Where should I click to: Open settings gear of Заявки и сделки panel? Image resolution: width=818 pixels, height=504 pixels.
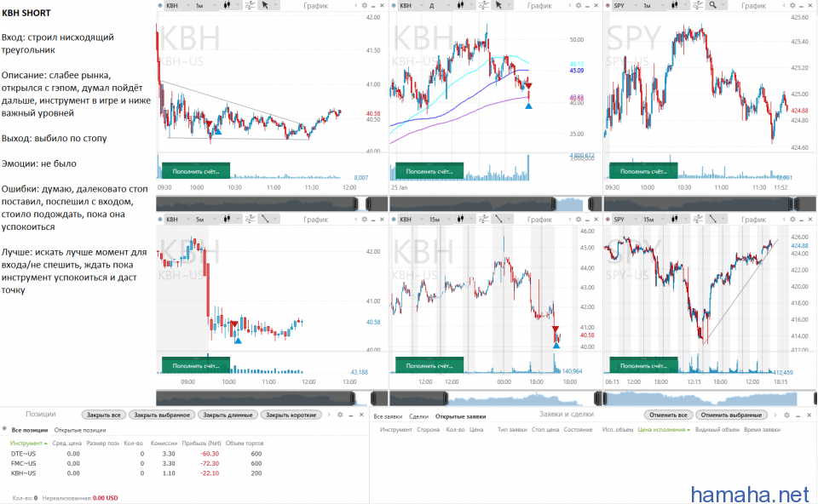pos(786,415)
